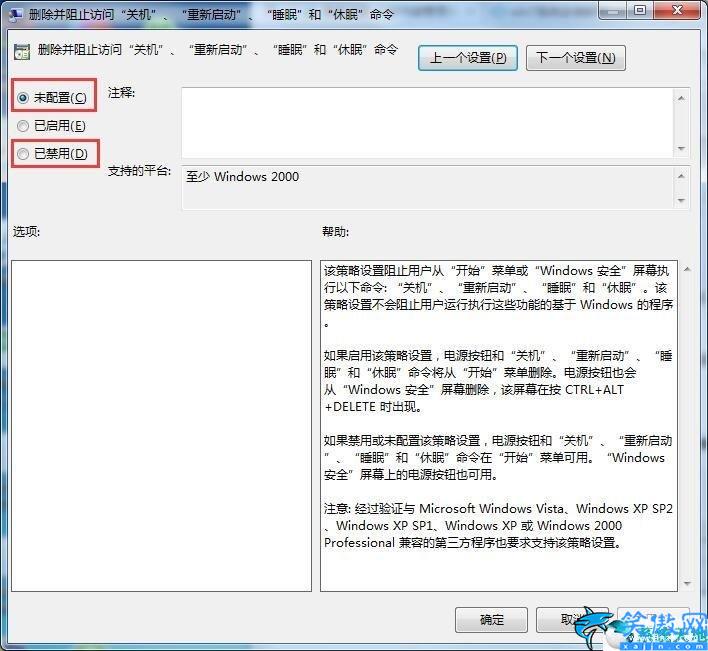Click the 帮助 label
The image size is (708, 651).
point(335,232)
